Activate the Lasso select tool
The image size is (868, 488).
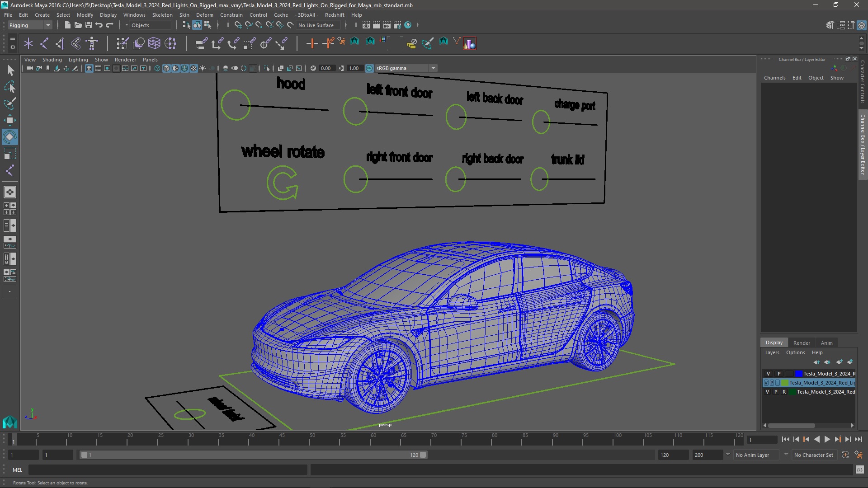pyautogui.click(x=10, y=87)
